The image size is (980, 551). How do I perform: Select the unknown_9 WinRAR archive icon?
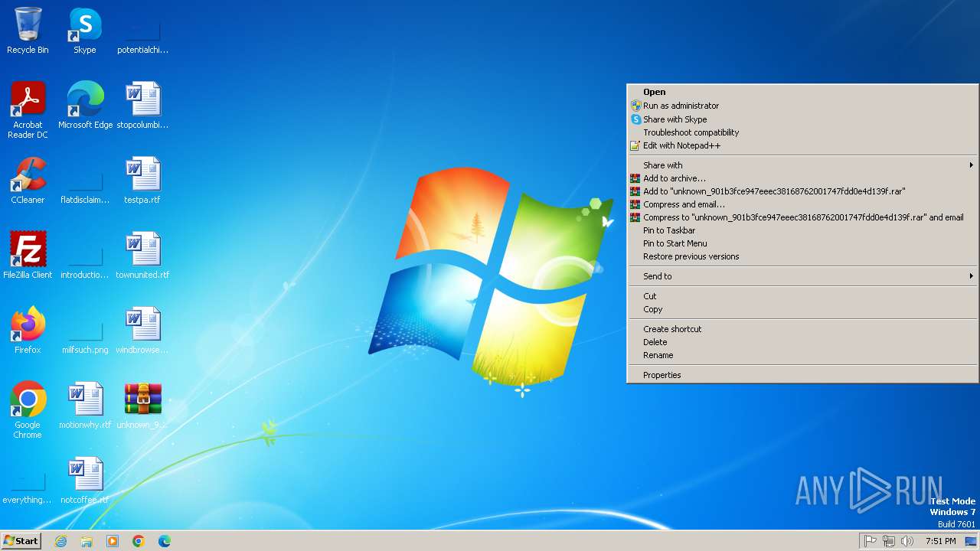[x=142, y=406]
